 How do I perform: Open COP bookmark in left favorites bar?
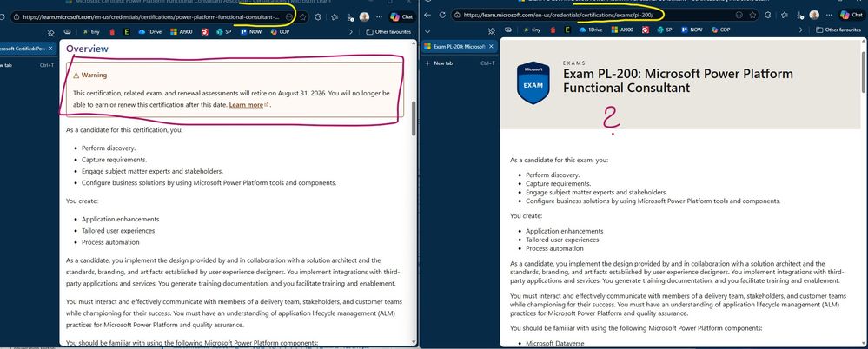click(x=280, y=31)
